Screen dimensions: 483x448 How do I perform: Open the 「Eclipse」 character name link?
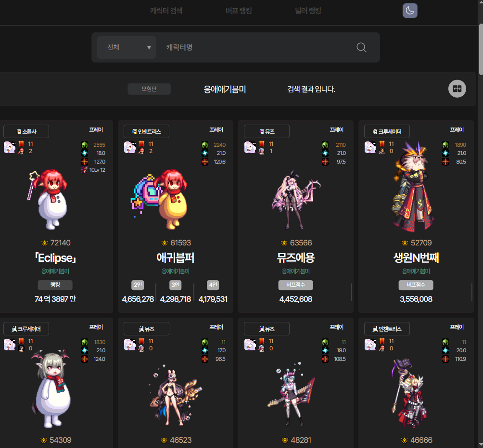tap(55, 258)
